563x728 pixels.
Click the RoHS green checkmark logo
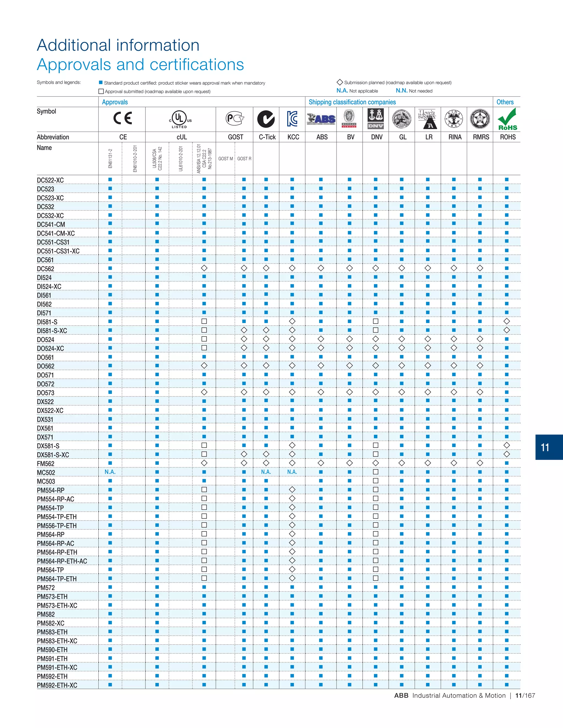pyautogui.click(x=507, y=119)
